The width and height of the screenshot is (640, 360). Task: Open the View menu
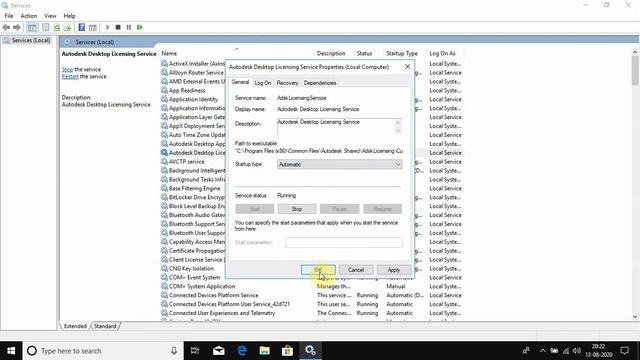(50, 16)
